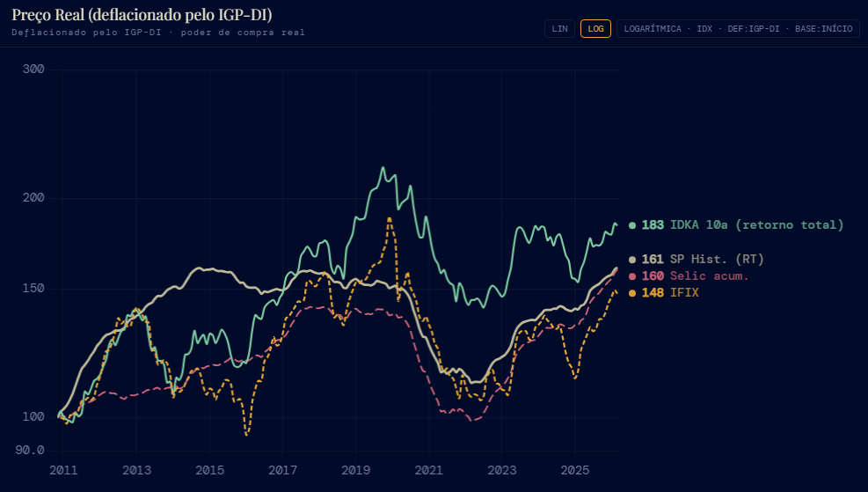Click the 2019 x-axis tick label

click(355, 469)
